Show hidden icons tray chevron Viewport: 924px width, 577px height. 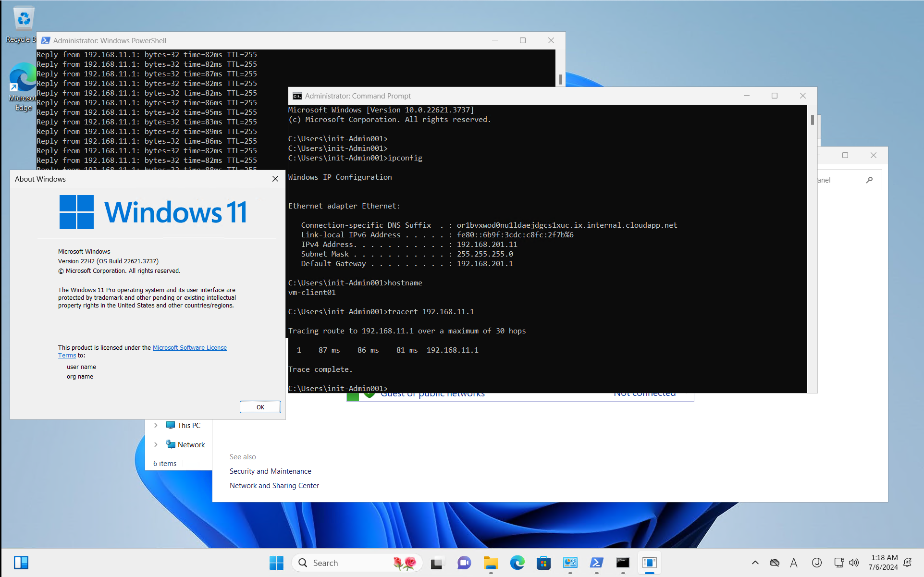[755, 563]
